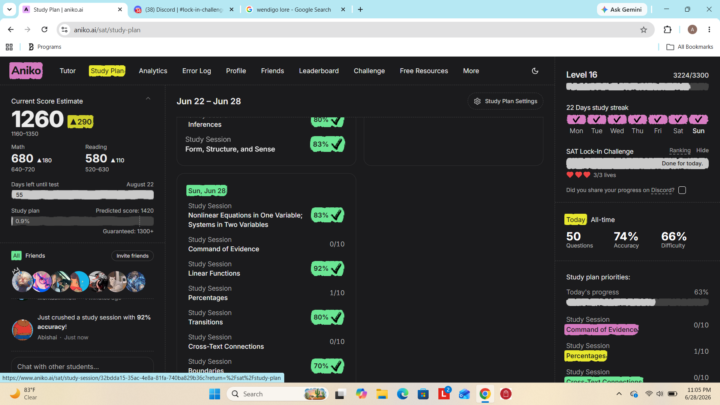The width and height of the screenshot is (720, 405).
Task: Open Chrome from the Windows taskbar
Action: 485,394
